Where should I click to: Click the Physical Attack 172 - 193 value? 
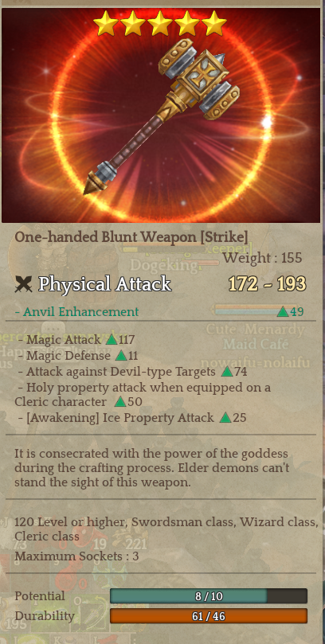pos(267,284)
